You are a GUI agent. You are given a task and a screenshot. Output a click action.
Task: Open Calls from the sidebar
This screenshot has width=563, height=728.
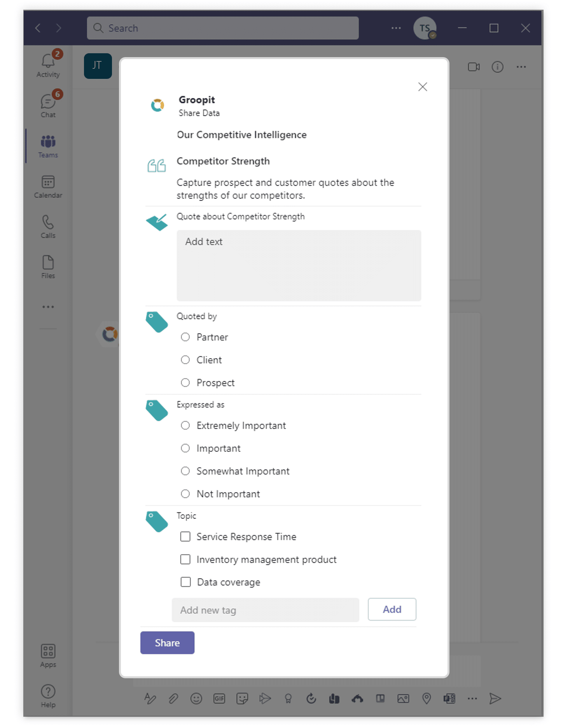tap(48, 227)
